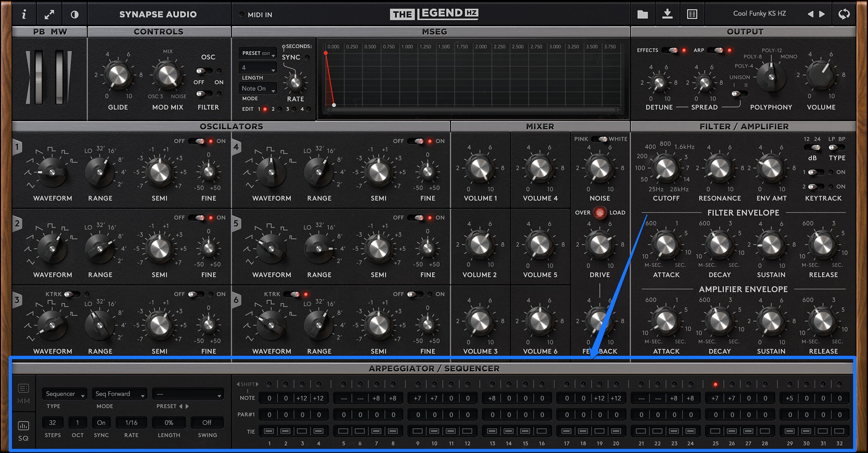Shift sequence right with the SHIFT right arrow
The image size is (868, 453).
pyautogui.click(x=258, y=384)
